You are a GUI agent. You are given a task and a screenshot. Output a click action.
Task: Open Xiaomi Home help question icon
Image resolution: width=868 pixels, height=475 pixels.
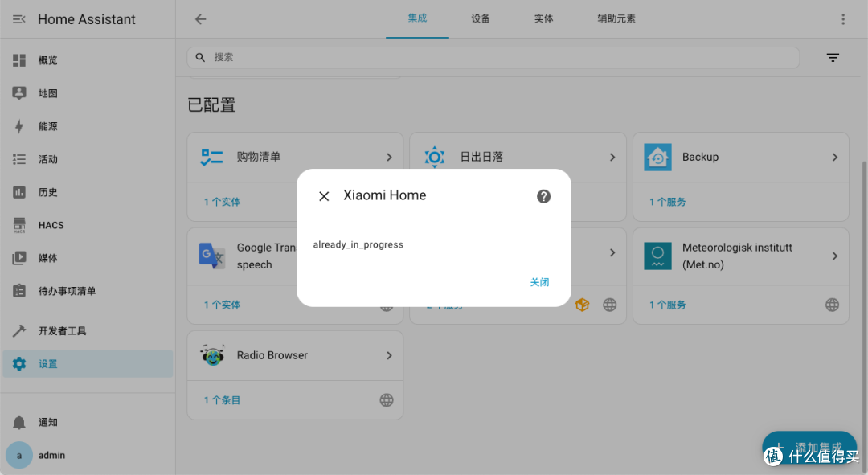click(543, 196)
